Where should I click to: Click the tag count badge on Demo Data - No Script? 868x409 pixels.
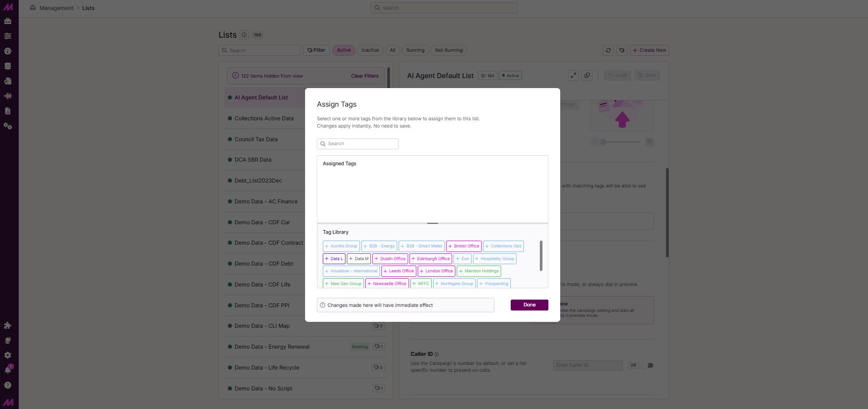point(379,389)
